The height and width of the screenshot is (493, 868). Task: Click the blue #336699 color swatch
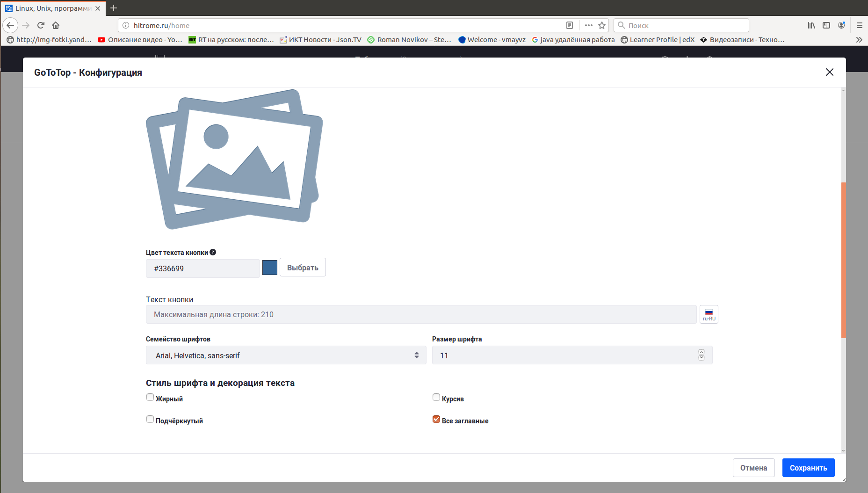pyautogui.click(x=270, y=268)
